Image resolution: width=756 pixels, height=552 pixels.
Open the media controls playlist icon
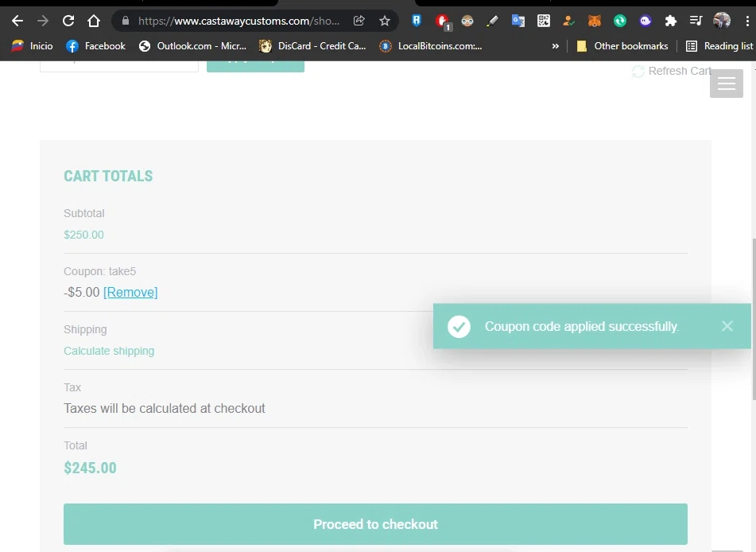click(x=696, y=21)
